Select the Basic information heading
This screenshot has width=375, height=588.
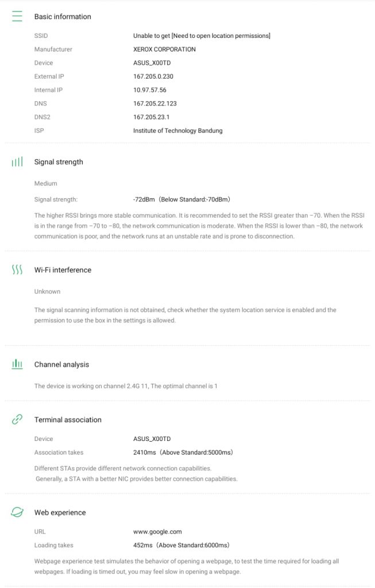tap(63, 17)
